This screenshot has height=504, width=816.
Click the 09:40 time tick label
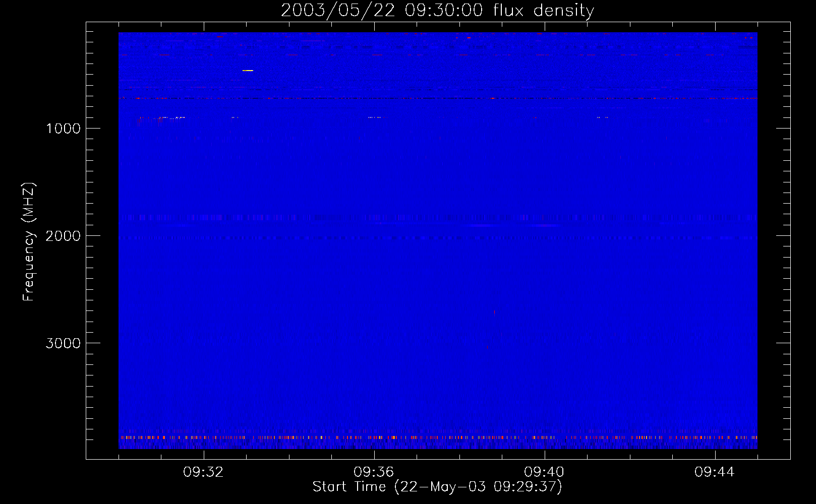pyautogui.click(x=544, y=472)
